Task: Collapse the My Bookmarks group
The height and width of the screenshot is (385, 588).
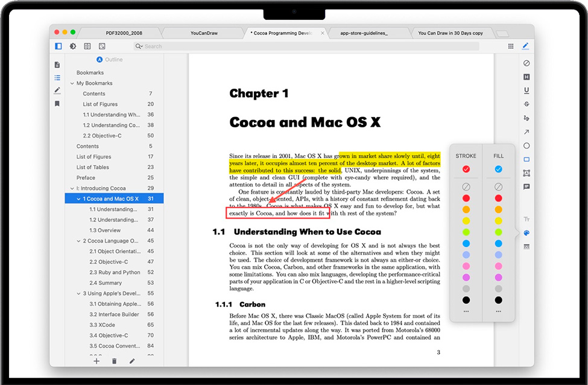Action: (72, 83)
